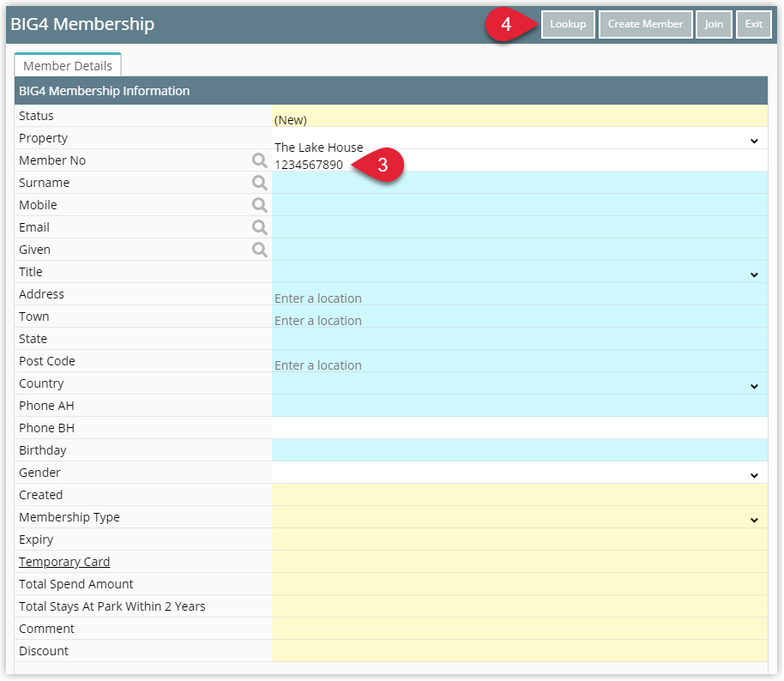784x681 pixels.
Task: Click the Birthday label
Action: point(43,450)
